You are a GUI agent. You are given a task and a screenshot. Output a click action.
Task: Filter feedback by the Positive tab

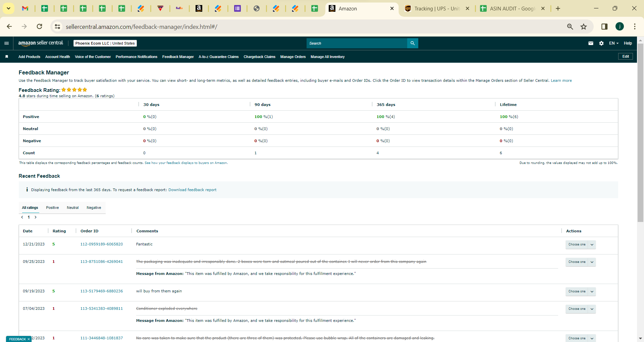(52, 208)
